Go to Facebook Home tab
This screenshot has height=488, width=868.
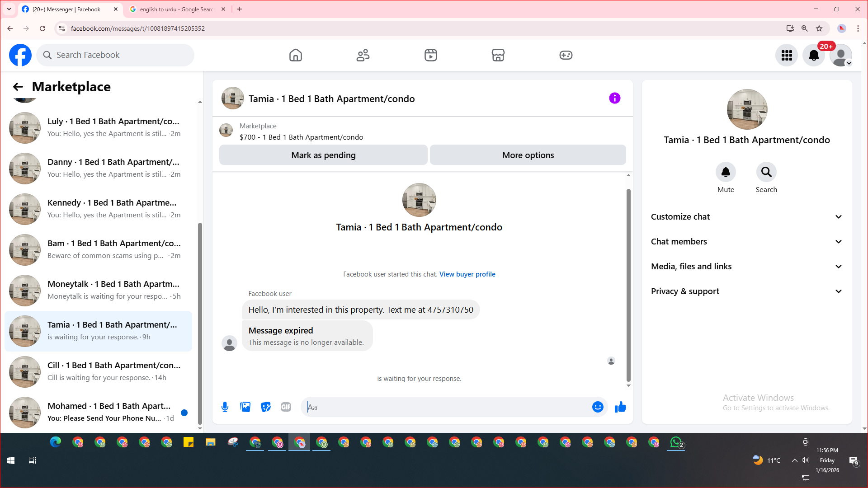[296, 55]
